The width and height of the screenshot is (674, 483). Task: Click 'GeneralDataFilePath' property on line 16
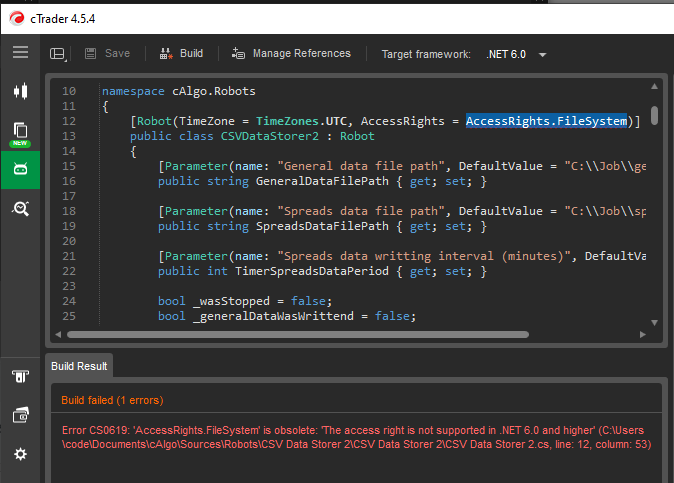coord(322,181)
